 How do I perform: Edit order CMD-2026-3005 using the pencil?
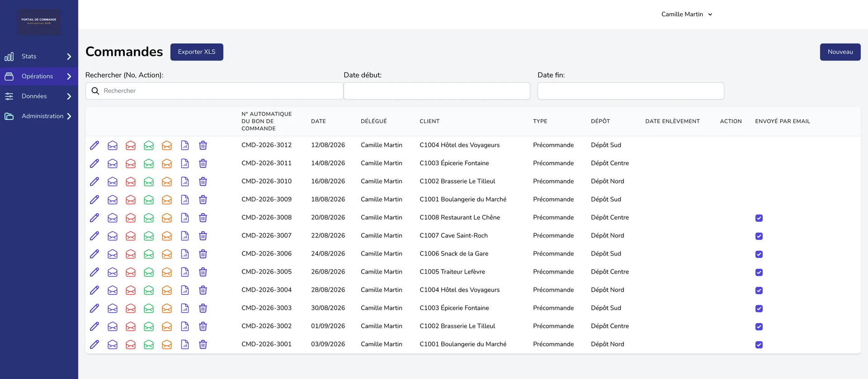pyautogui.click(x=94, y=272)
